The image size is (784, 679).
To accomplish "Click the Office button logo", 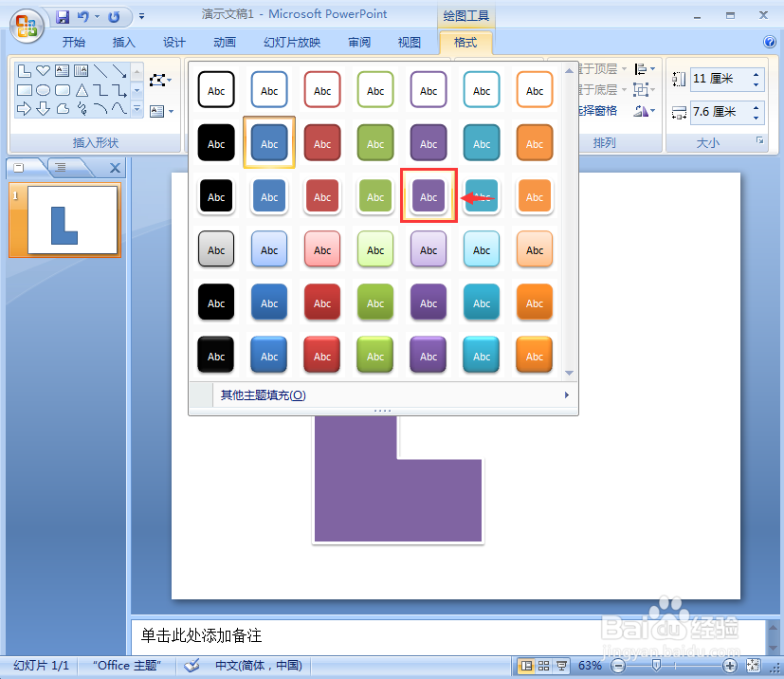I will [x=27, y=25].
